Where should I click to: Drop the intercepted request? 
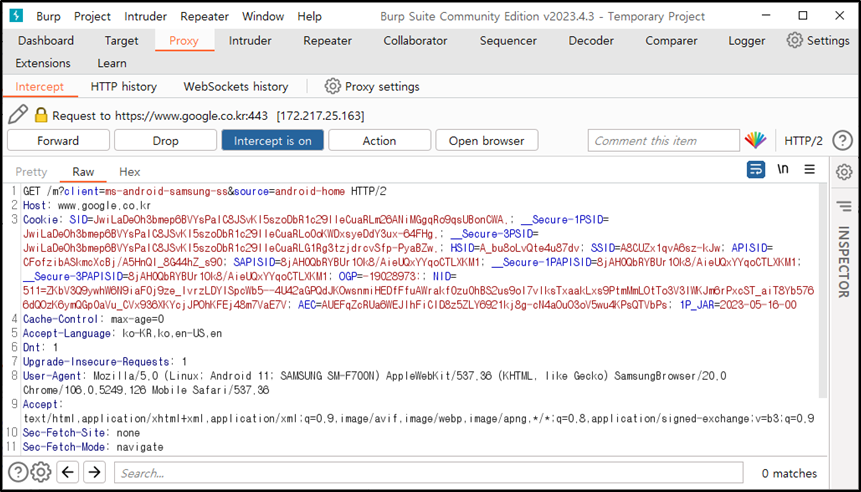click(x=165, y=141)
